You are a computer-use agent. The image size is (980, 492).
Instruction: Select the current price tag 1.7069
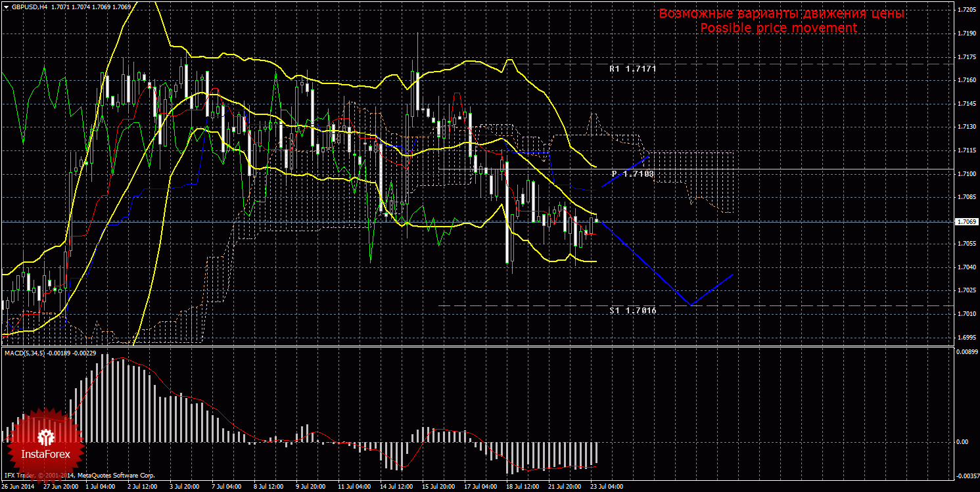point(967,222)
